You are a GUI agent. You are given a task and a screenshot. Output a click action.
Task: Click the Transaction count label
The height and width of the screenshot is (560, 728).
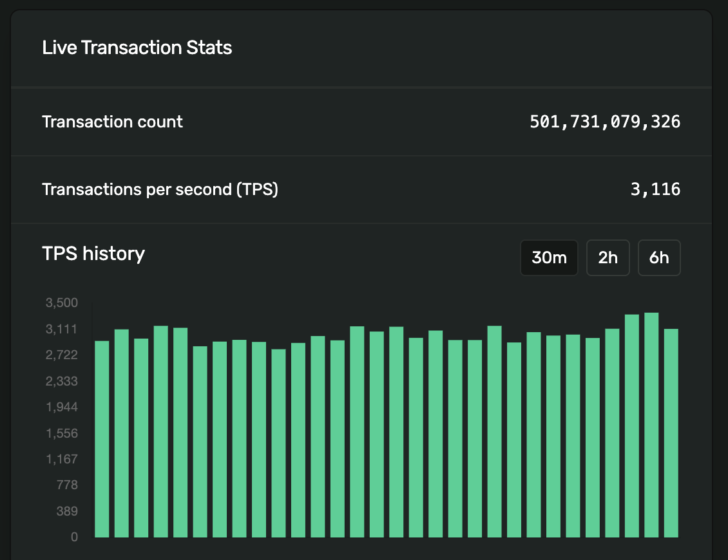(112, 122)
